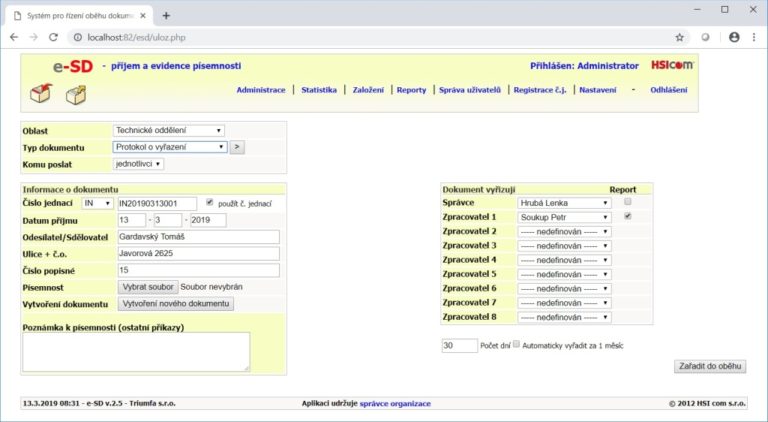The height and width of the screenshot is (422, 768).
Task: Open the Zpracovatel 8 dropdown
Action: pyautogui.click(x=564, y=317)
